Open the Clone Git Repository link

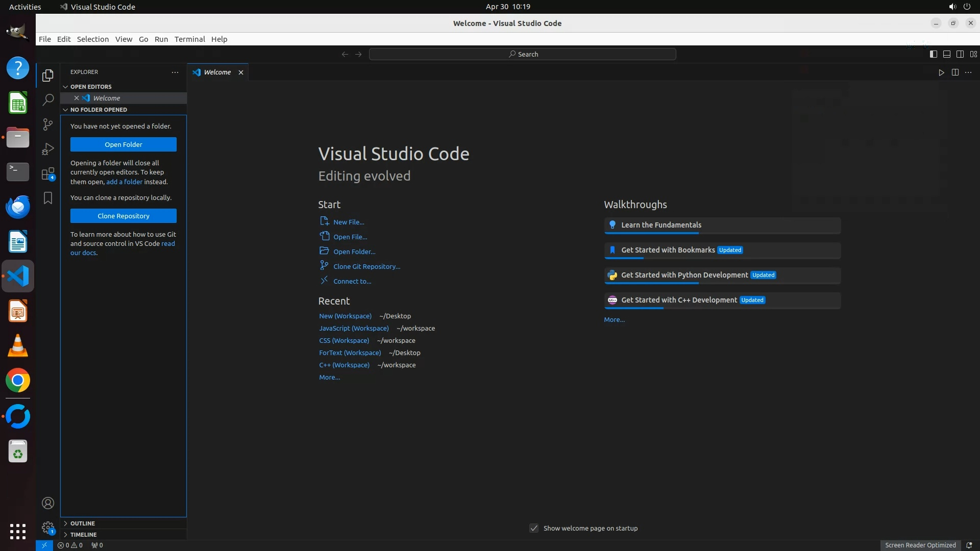(x=366, y=266)
